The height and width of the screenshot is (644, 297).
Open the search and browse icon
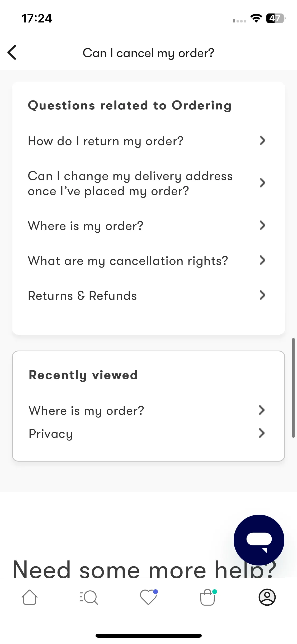click(x=89, y=597)
